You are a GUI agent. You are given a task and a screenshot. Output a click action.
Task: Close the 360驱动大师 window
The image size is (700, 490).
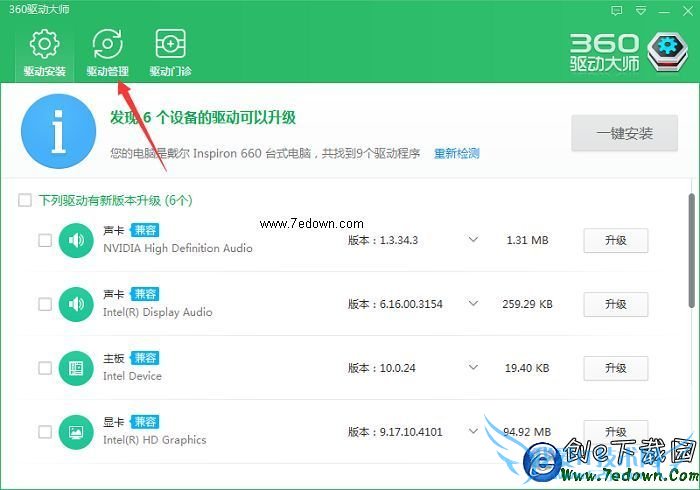point(688,11)
